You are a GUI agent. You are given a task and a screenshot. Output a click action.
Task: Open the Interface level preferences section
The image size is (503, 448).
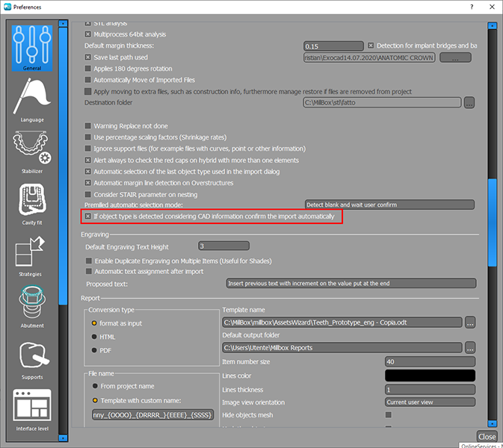pos(32,410)
